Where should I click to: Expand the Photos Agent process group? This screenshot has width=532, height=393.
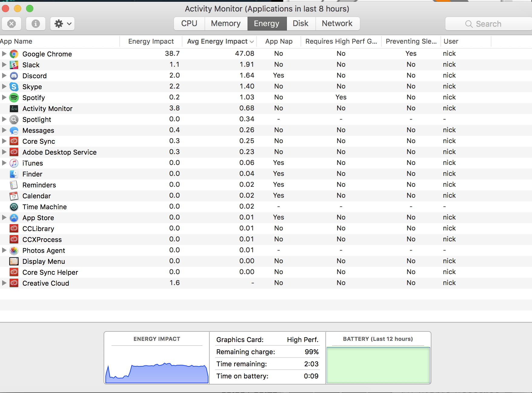coord(4,250)
